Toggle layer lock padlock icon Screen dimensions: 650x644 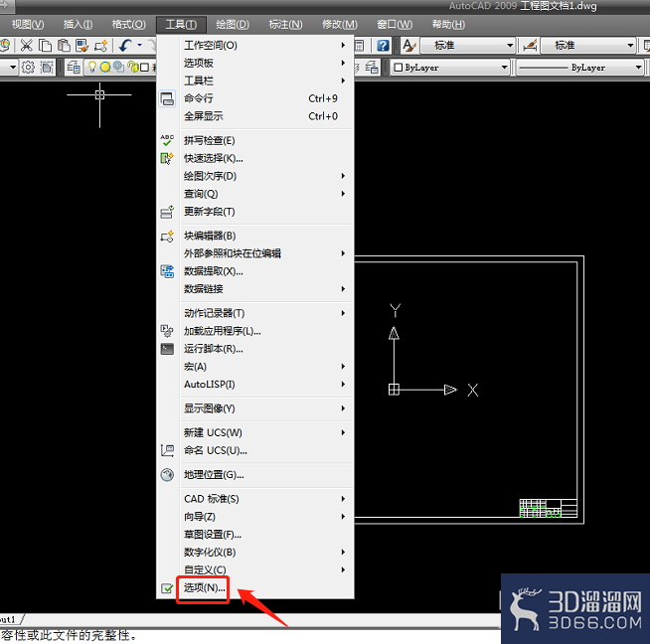click(x=132, y=67)
